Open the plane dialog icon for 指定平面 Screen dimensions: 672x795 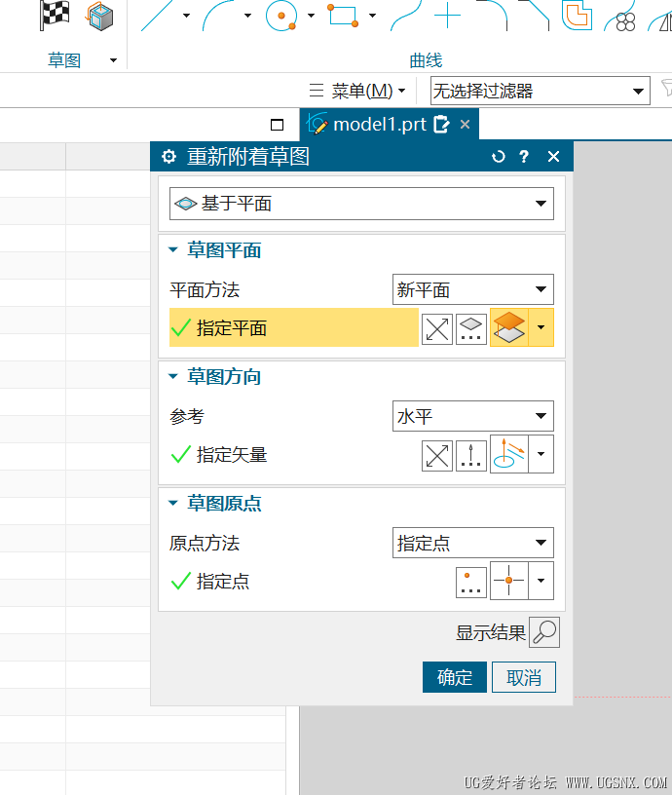(x=471, y=329)
